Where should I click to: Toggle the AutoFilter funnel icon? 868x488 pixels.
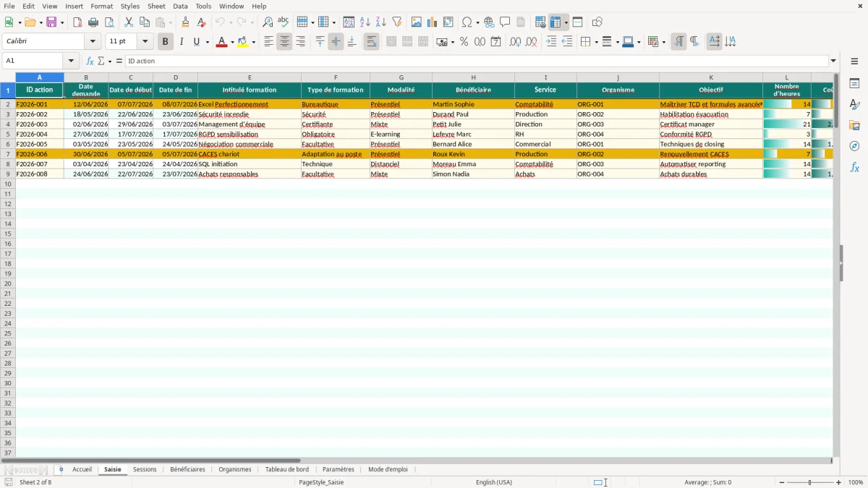(x=397, y=22)
